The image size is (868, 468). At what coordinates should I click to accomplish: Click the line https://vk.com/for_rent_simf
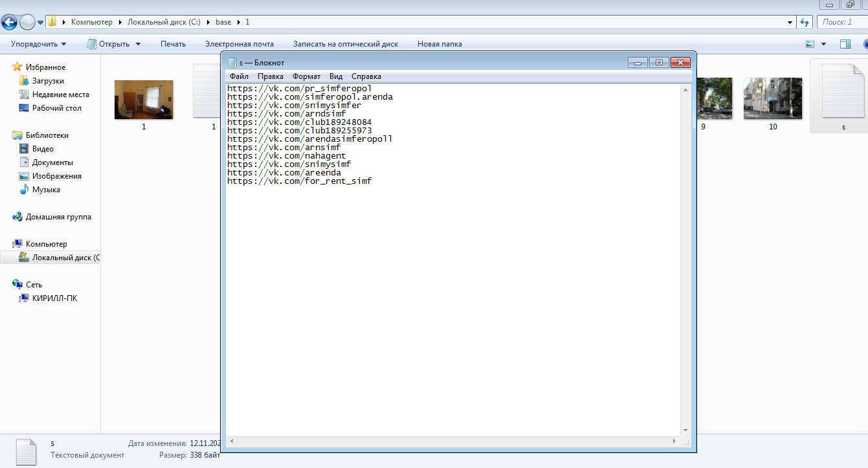(299, 181)
